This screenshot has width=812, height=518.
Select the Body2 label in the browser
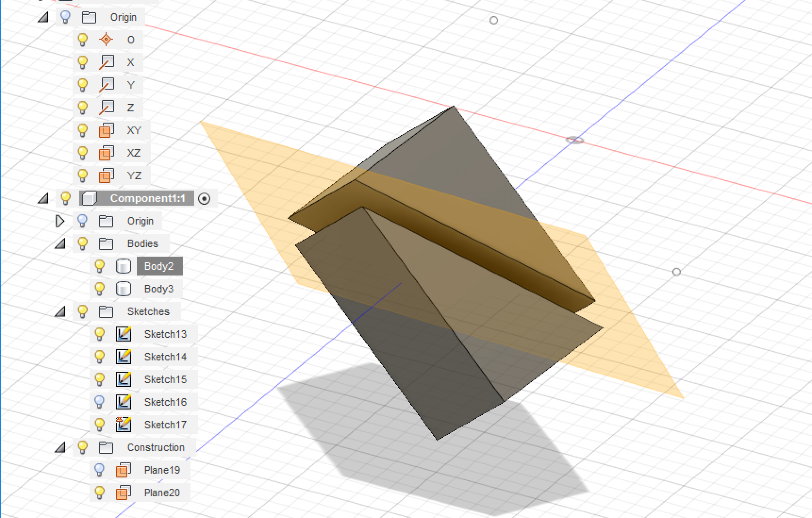[x=159, y=266]
